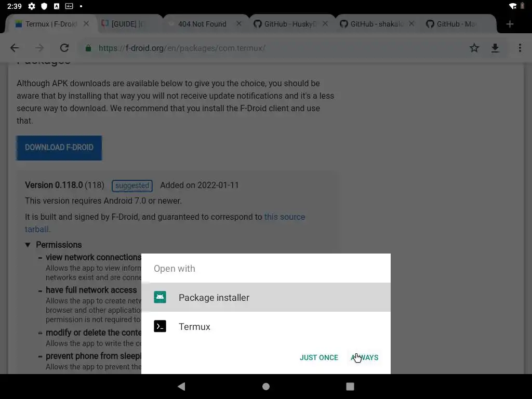Viewport: 532px width, 399px height.
Task: Go back with browser back arrow
Action: pyautogui.click(x=15, y=48)
